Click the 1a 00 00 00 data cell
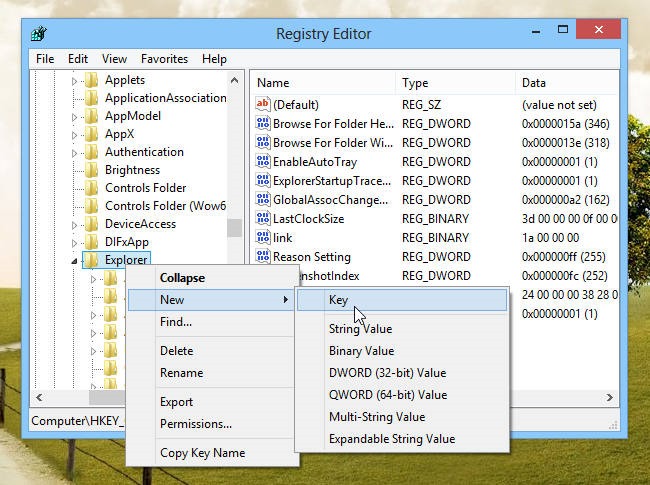The image size is (650, 485). pos(551,238)
